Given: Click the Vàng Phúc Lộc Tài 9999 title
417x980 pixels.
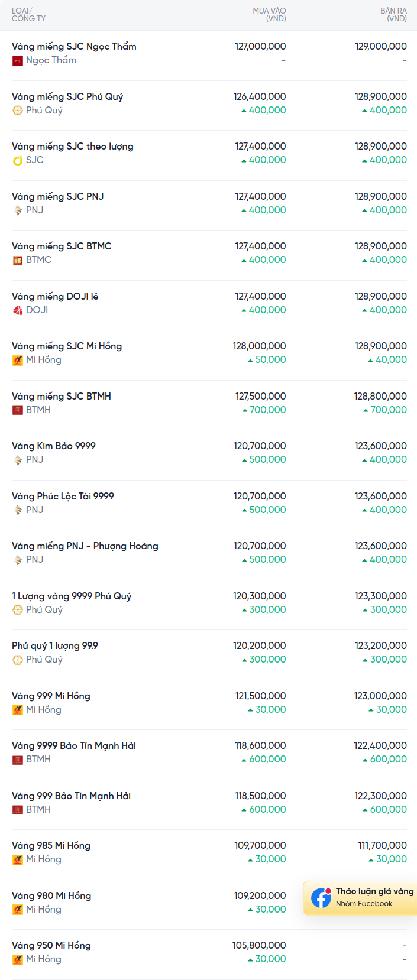Looking at the screenshot, I should [63, 496].
